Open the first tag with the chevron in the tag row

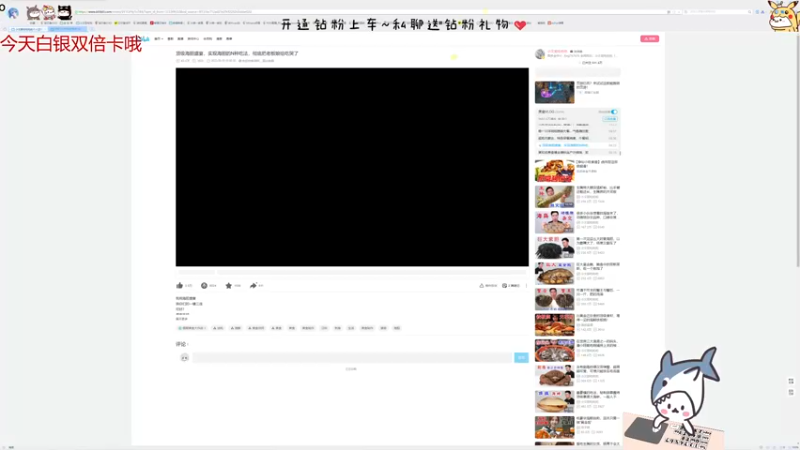coord(192,328)
